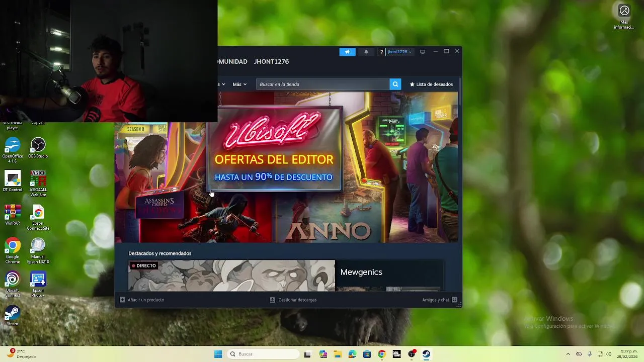
Task: Open the JHONT1276 profile tab
Action: [271, 61]
